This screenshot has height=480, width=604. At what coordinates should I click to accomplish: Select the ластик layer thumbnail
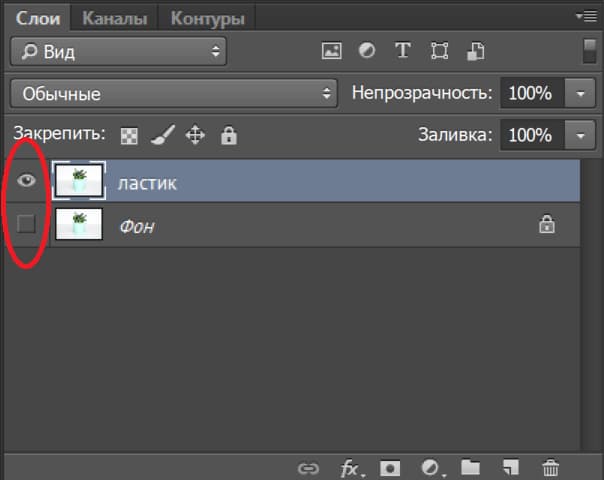pos(79,181)
